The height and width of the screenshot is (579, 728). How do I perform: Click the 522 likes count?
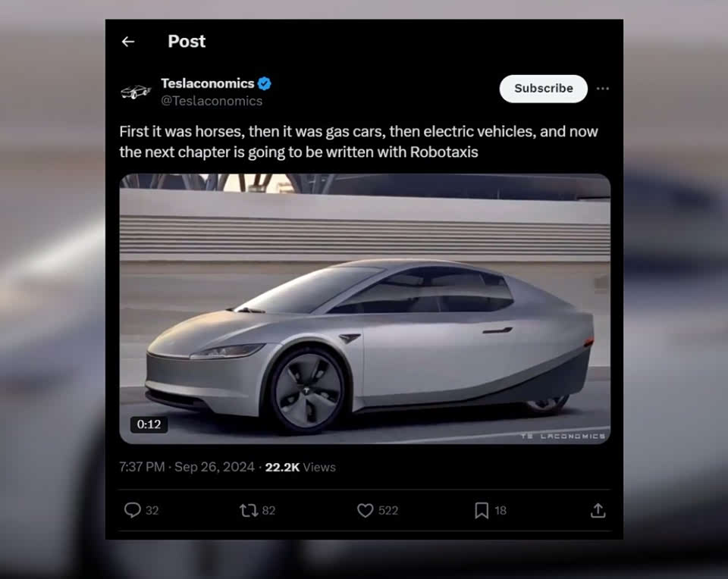(388, 511)
